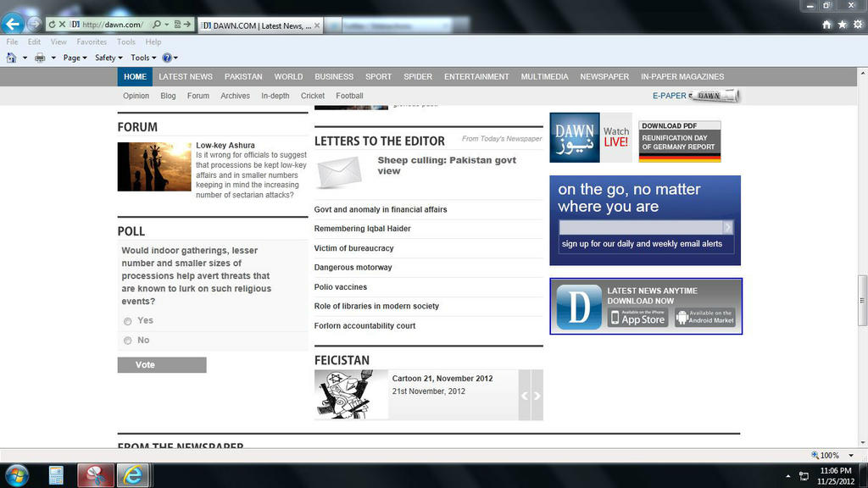Close the DAWN.COM browser tab
Image resolution: width=868 pixels, height=488 pixels.
[x=317, y=25]
